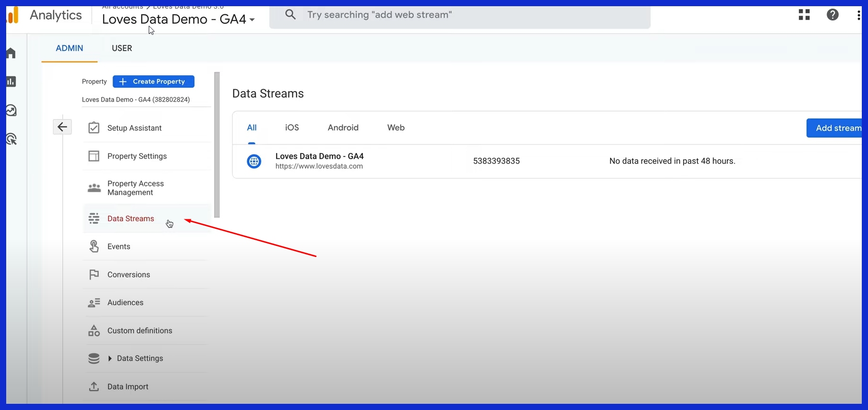
Task: Click the Property Settings layout icon
Action: point(94,156)
